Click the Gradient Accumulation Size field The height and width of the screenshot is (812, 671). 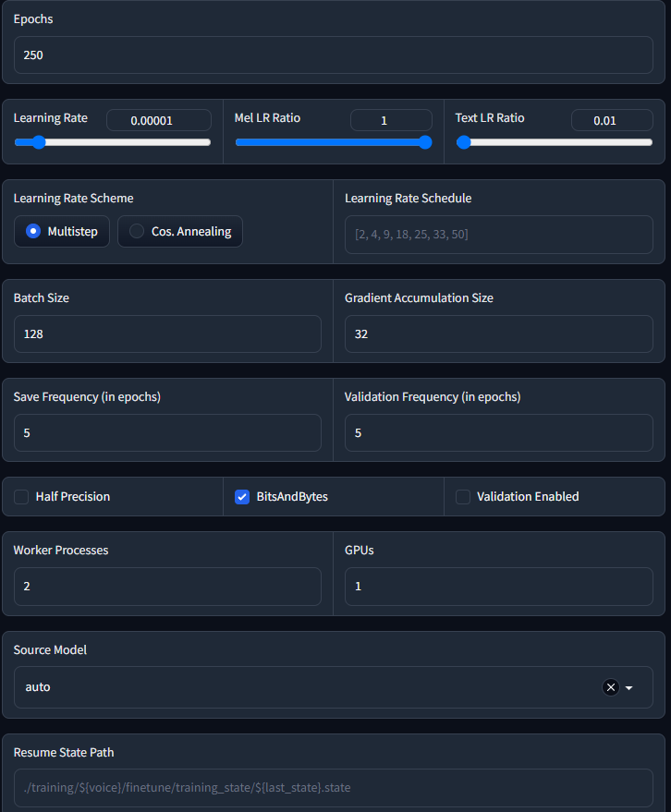click(498, 334)
